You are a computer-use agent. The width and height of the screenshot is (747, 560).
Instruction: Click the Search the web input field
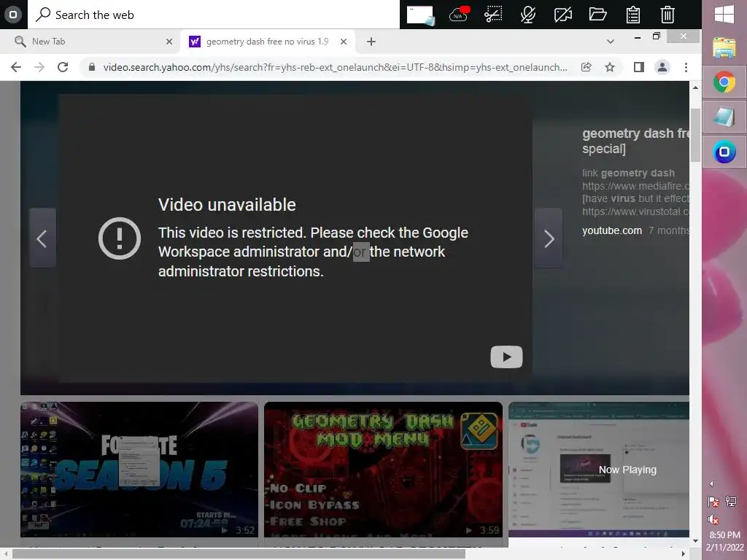(214, 15)
